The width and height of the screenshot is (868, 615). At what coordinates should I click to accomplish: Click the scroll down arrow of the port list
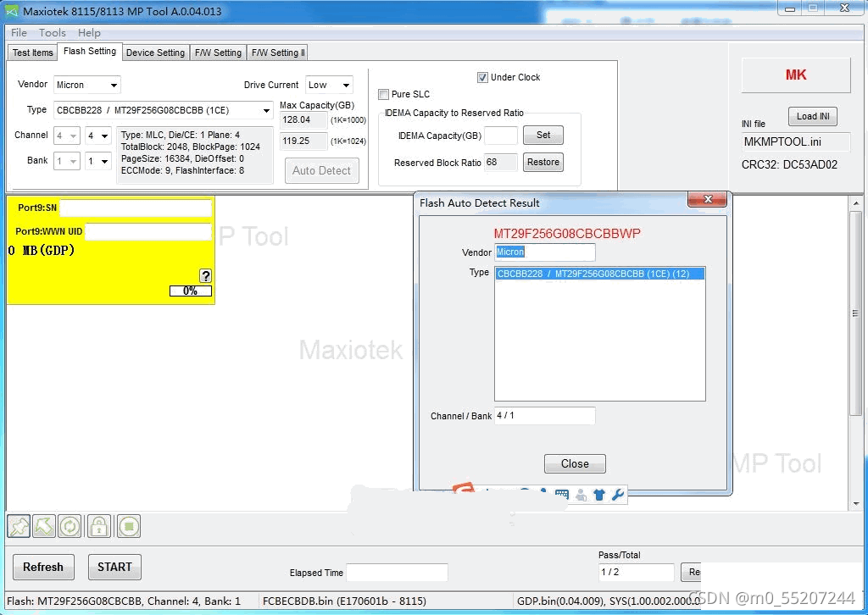click(856, 504)
